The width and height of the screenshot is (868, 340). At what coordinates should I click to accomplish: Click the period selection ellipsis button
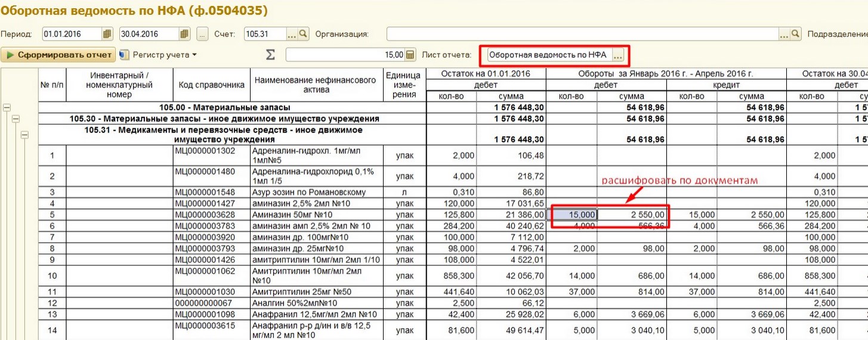(202, 34)
